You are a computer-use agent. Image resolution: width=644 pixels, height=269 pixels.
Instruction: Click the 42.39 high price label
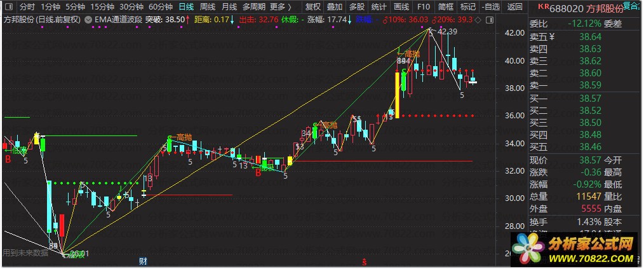coord(448,32)
